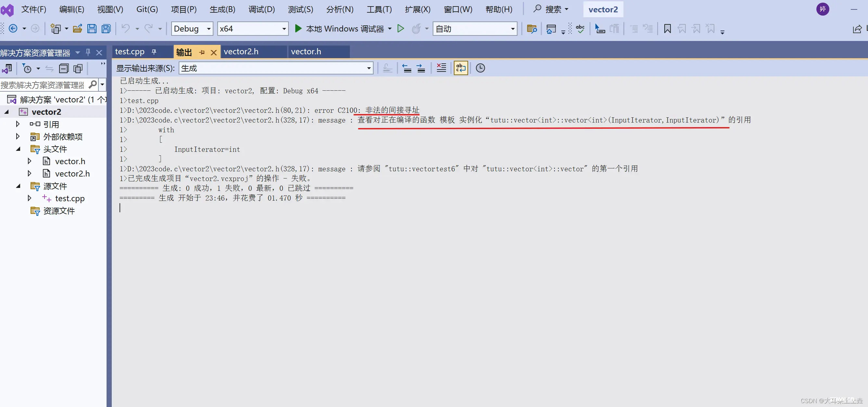Open the 帮助(H) menu
868x407 pixels.
point(499,9)
